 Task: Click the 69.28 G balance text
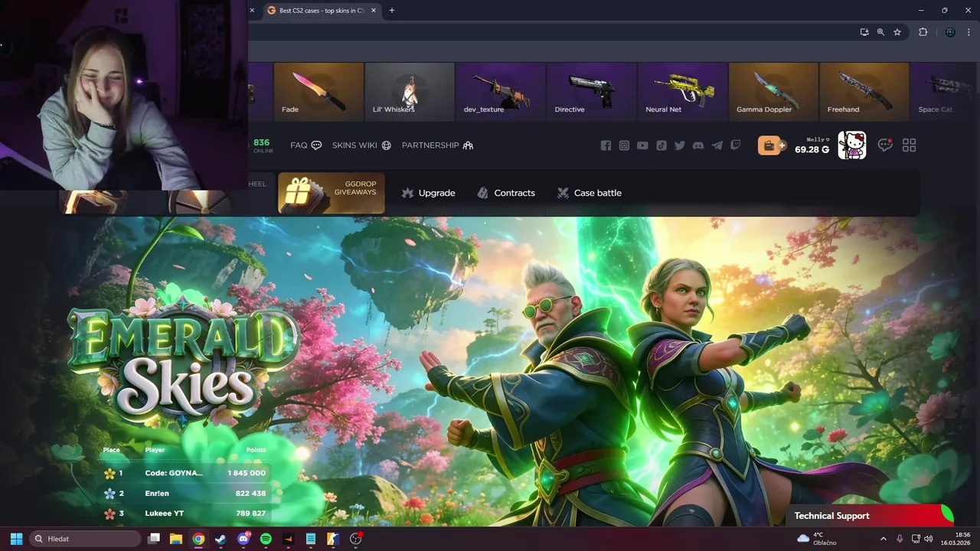tap(812, 150)
